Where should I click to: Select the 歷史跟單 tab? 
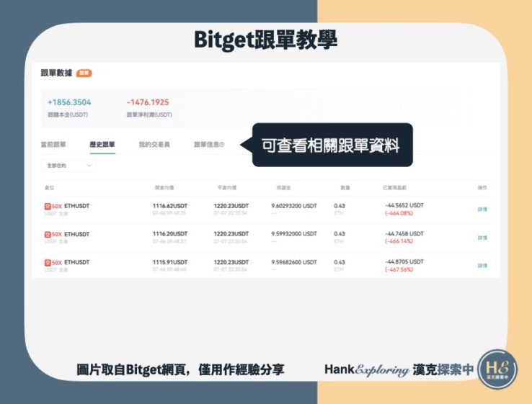[102, 144]
